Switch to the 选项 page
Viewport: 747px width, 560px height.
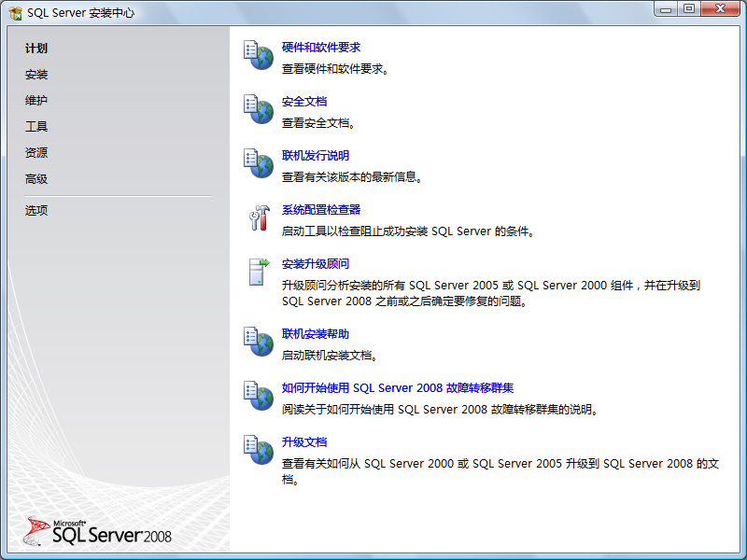tap(36, 211)
